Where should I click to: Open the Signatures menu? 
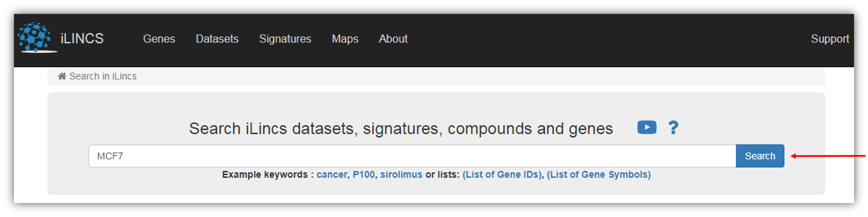tap(285, 39)
